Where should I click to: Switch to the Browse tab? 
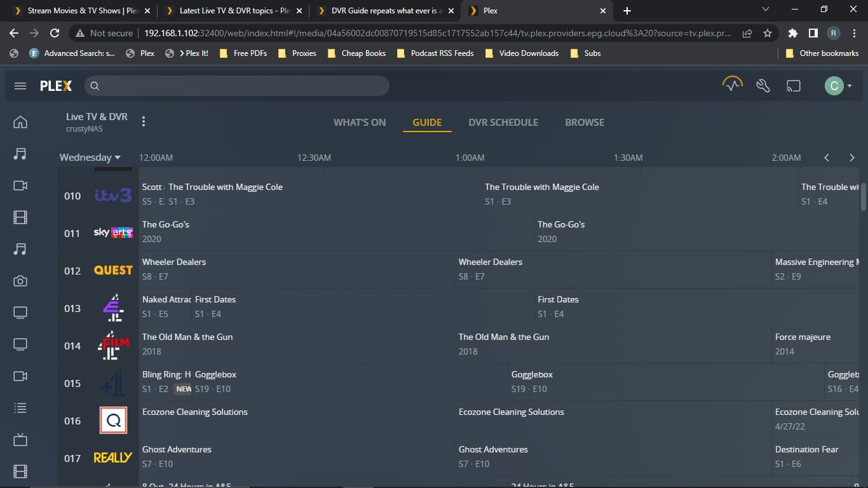tap(585, 123)
